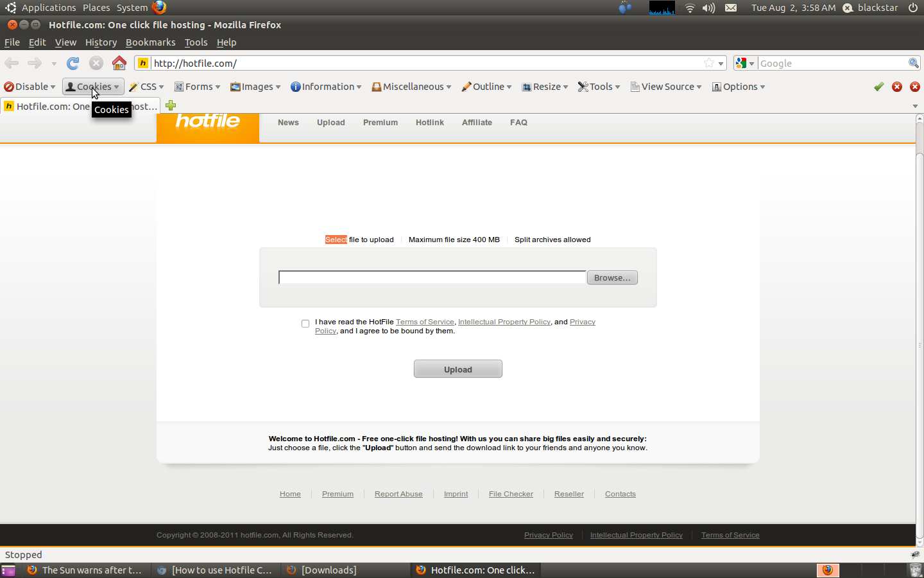Viewport: 924px width, 578px height.
Task: Click in the Google search box
Action: point(833,63)
